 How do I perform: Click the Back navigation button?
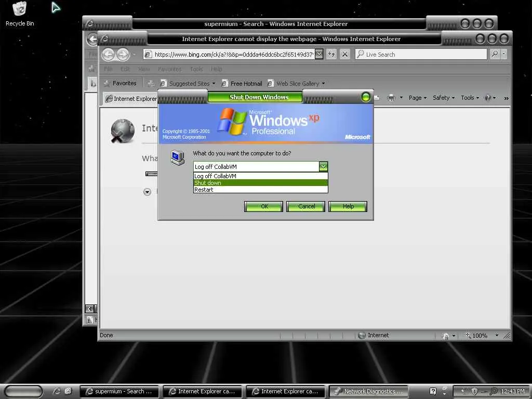tap(108, 54)
